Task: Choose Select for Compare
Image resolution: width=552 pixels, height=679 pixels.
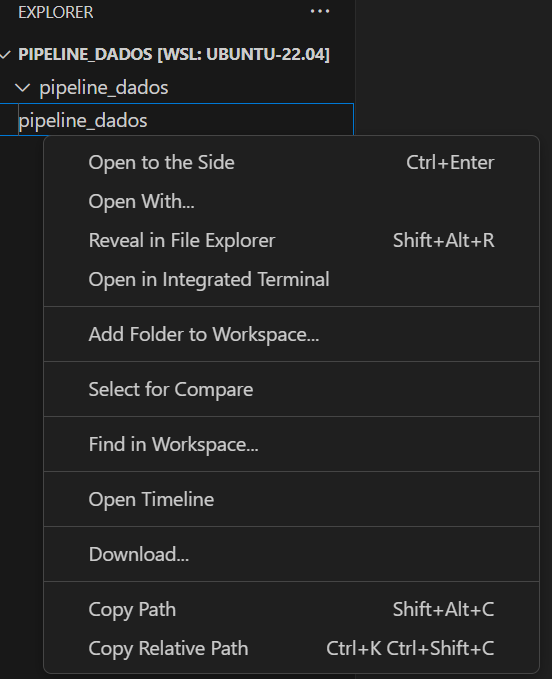Action: click(171, 390)
